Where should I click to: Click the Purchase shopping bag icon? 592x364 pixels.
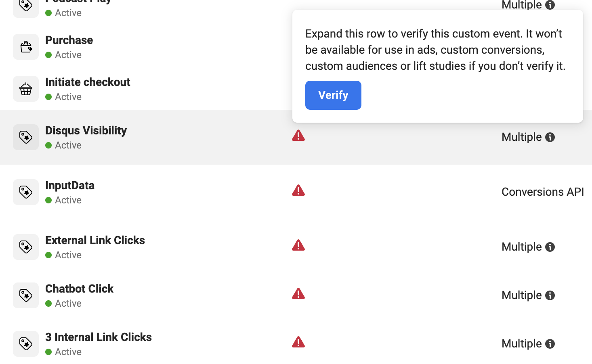click(x=26, y=47)
